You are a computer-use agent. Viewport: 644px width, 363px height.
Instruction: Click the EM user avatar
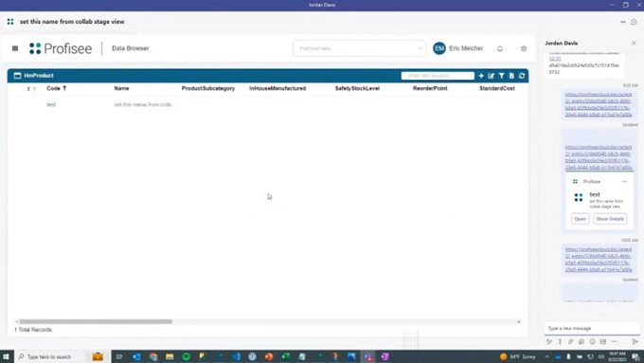(x=439, y=48)
